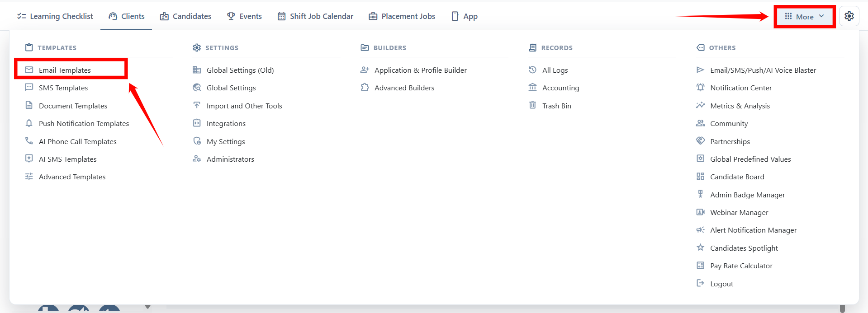Click the Administrators icon
Screen dimensions: 868x313
[197, 159]
